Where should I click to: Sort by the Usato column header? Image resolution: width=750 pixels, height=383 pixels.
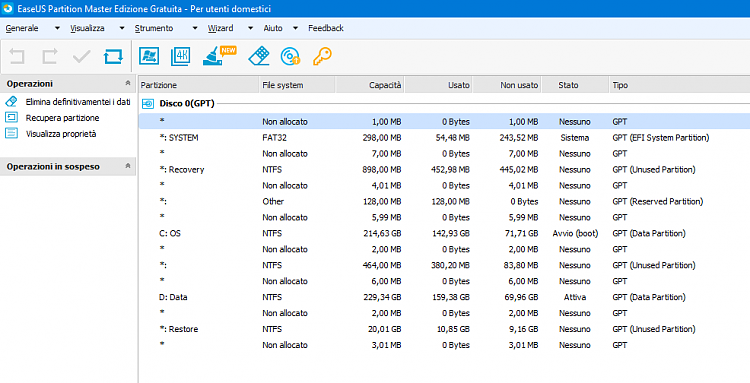(438, 85)
